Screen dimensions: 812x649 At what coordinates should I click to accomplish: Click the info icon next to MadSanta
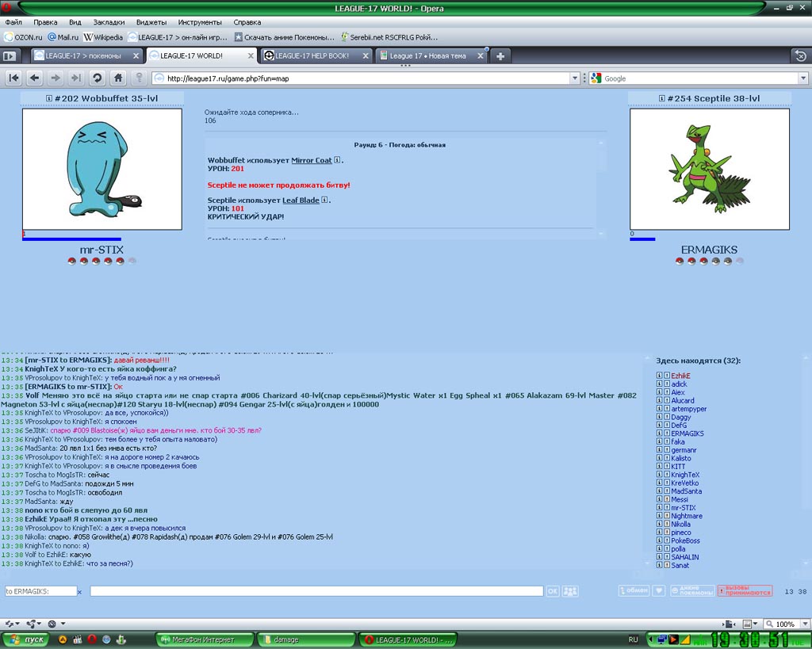pyautogui.click(x=659, y=491)
